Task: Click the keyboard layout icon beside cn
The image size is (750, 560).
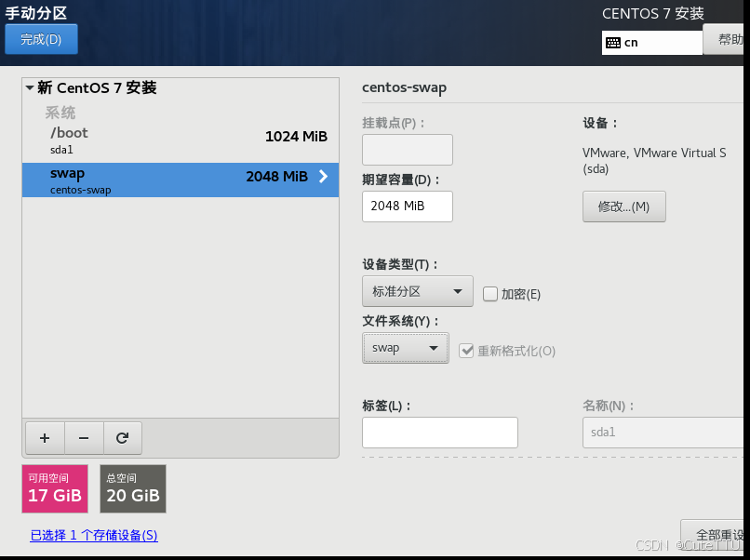Action: [612, 43]
